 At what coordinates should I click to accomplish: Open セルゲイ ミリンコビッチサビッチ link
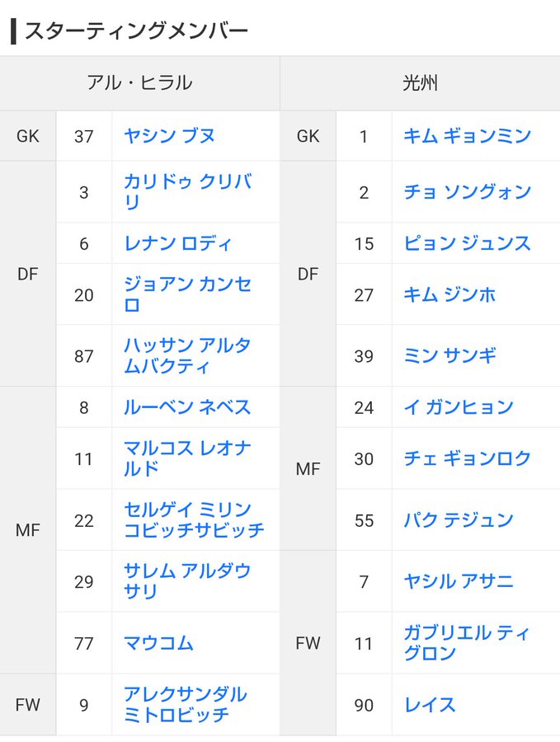click(194, 519)
